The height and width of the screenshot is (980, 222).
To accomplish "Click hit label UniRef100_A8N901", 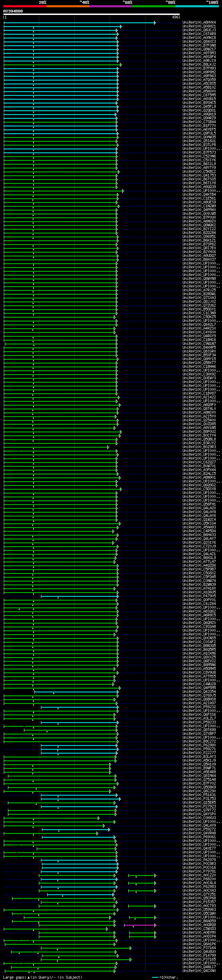I will coord(199,477).
